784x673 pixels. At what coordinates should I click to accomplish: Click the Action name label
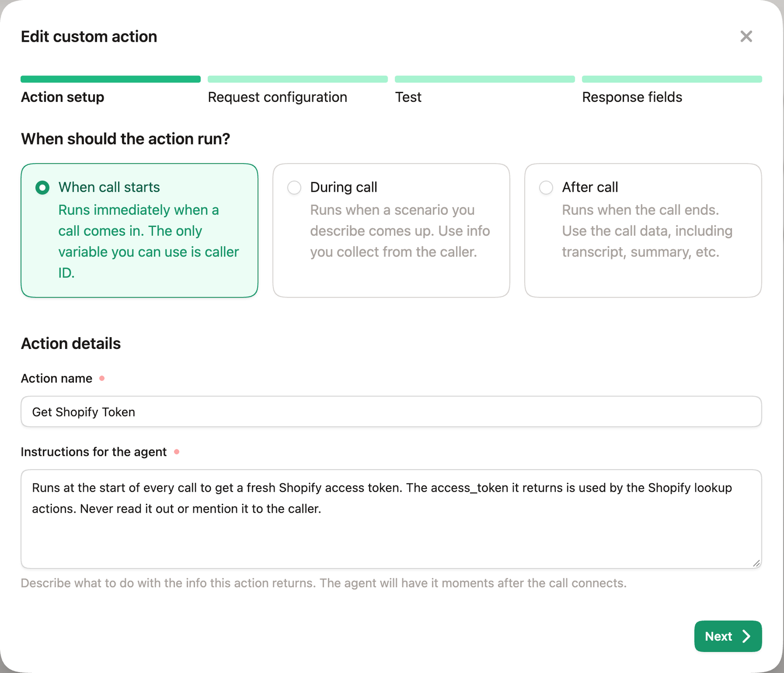point(56,378)
